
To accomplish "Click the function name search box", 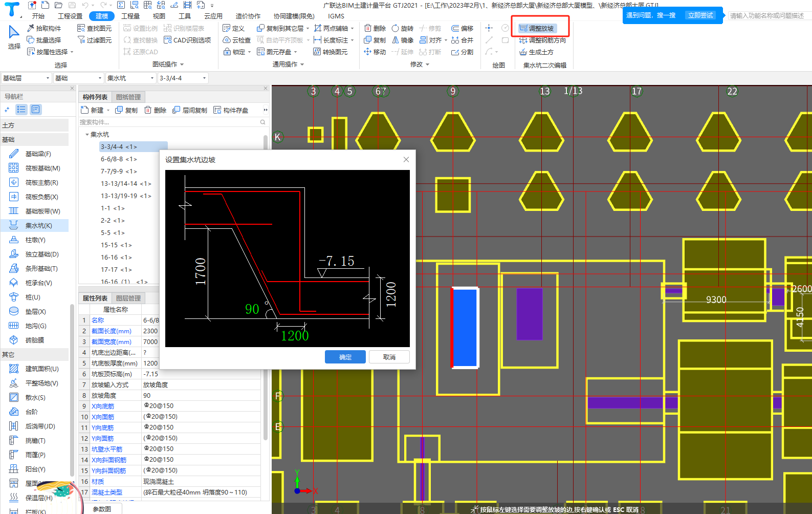I will [769, 16].
